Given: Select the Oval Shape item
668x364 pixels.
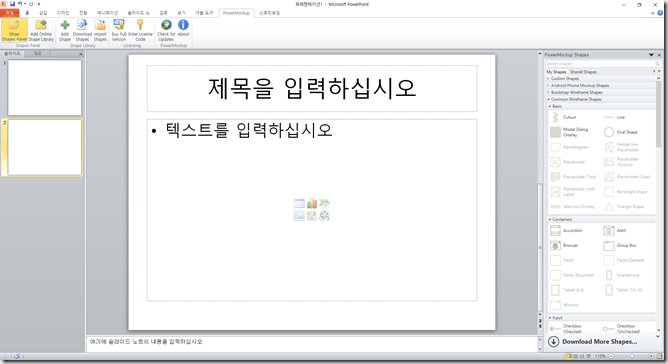Looking at the screenshot, I should pyautogui.click(x=621, y=132).
